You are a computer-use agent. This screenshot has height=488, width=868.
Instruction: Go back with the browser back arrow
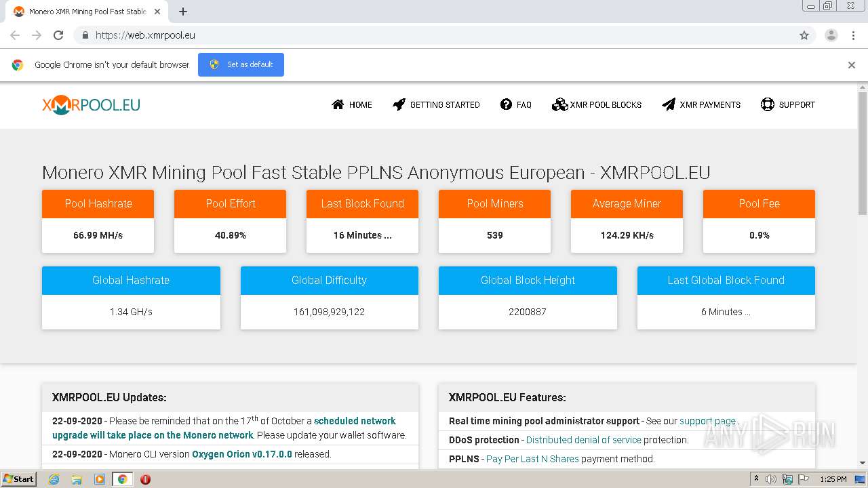tap(15, 35)
